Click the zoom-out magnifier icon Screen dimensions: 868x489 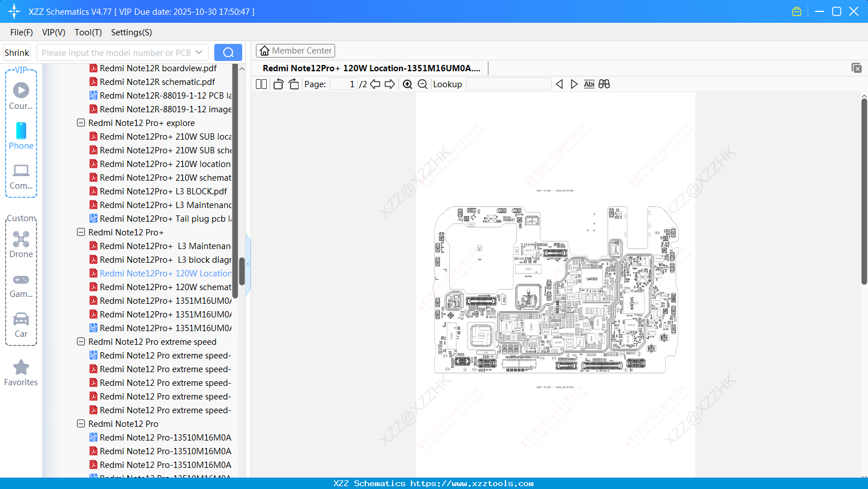[x=422, y=84]
